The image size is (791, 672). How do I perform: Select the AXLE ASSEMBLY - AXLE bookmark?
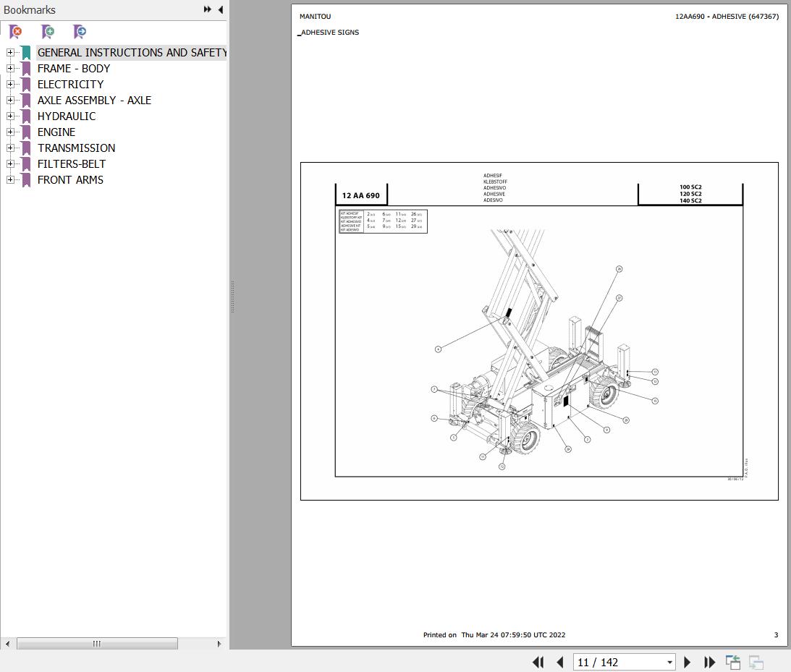tap(94, 101)
